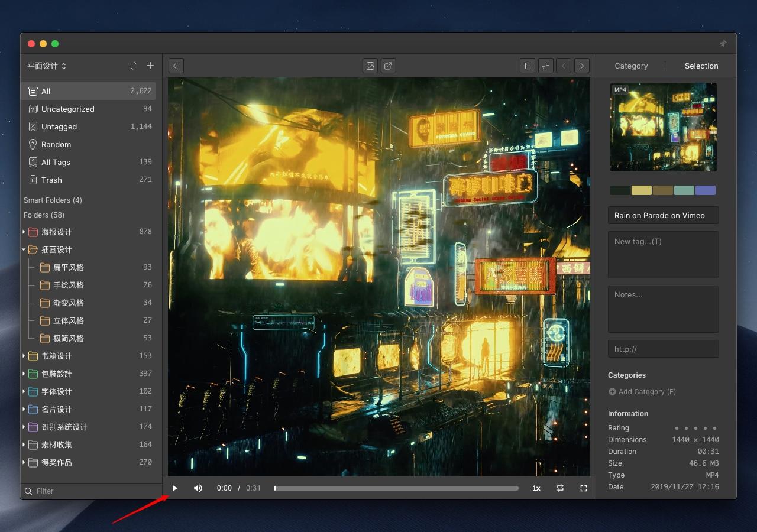Play the video
757x532 pixels.
(175, 488)
